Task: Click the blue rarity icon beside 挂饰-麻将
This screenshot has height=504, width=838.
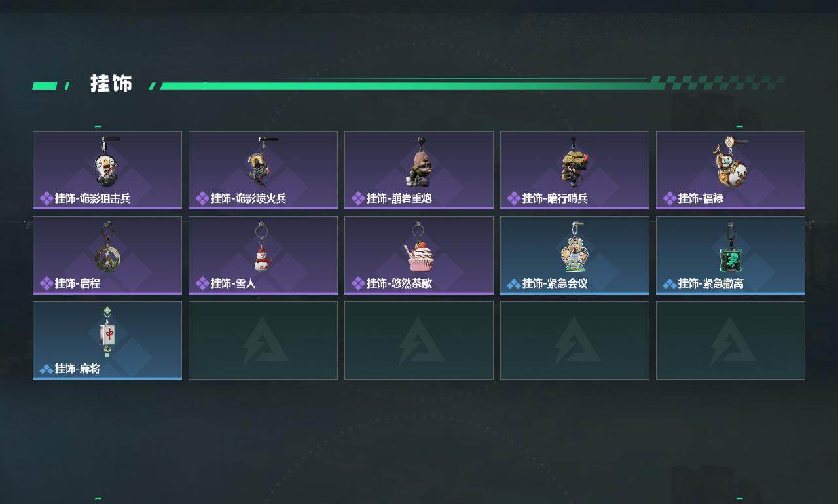Action: pyautogui.click(x=46, y=369)
